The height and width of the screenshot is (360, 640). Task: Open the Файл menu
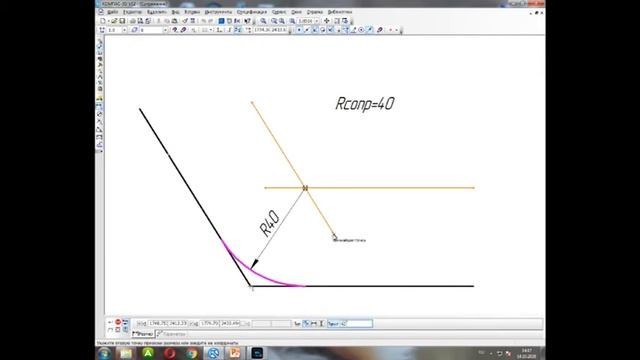tap(112, 12)
